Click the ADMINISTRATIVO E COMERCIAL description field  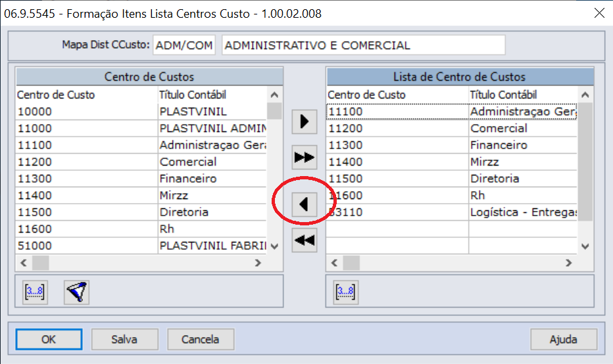[x=364, y=45]
